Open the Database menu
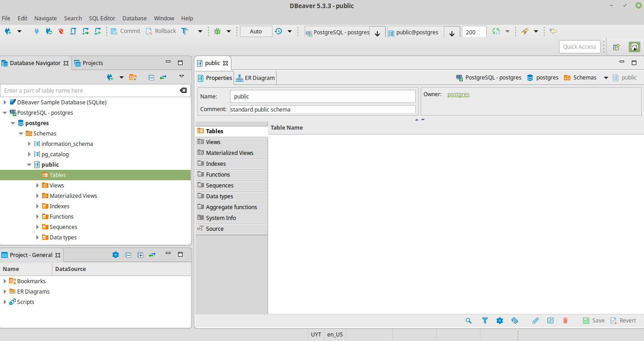644x341 pixels. pos(135,18)
